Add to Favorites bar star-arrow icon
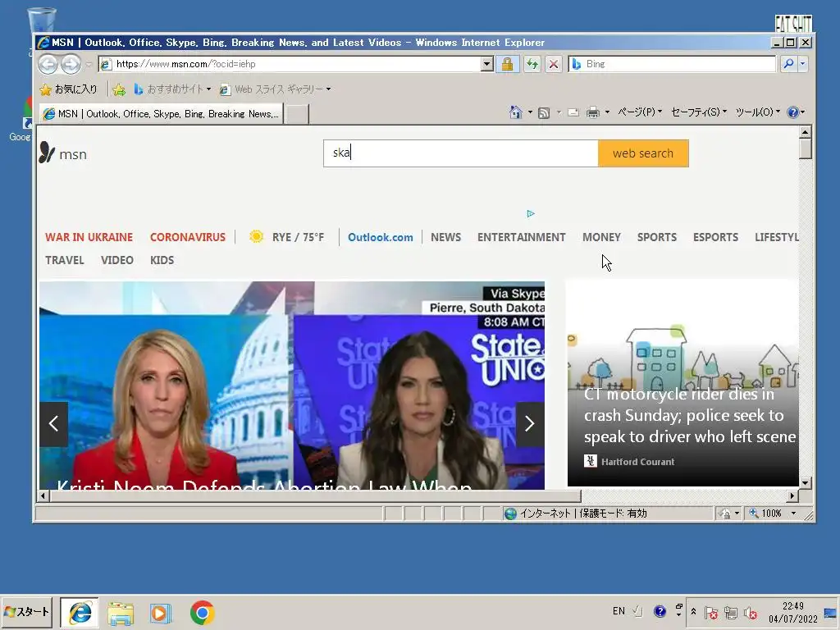The width and height of the screenshot is (840, 630). click(x=119, y=89)
